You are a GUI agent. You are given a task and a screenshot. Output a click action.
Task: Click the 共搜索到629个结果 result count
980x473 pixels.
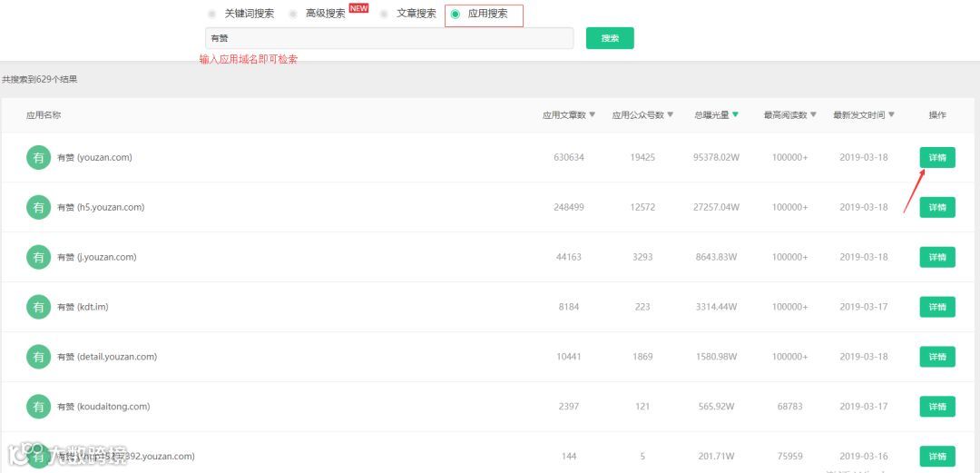39,80
